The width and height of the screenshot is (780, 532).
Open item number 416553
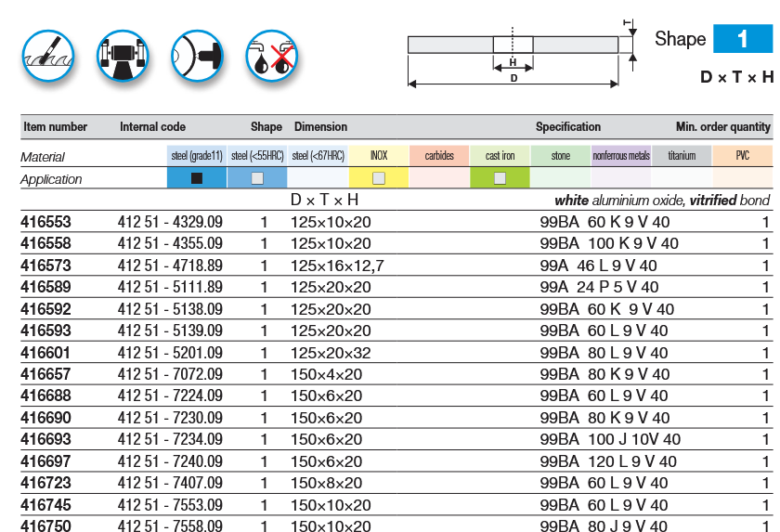coord(45,223)
